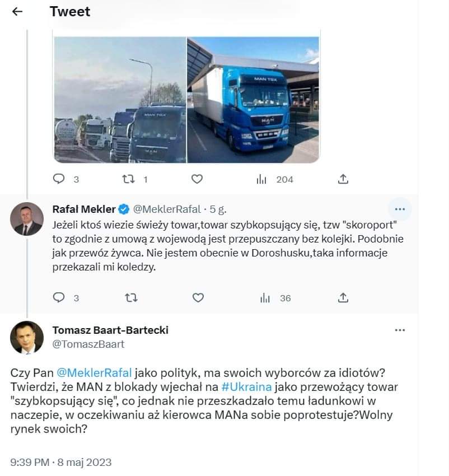Like Rafał Mekler's tweet
Viewport: 449px width, 476px height.
pos(198,298)
